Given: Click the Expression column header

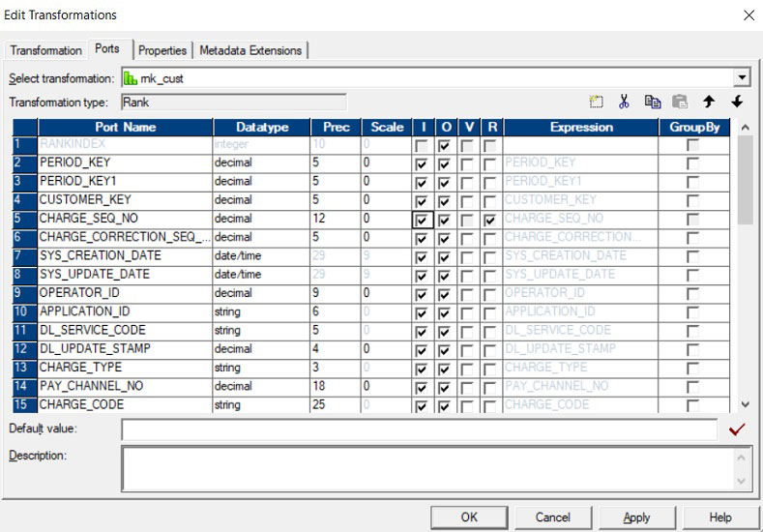Looking at the screenshot, I should 581,127.
